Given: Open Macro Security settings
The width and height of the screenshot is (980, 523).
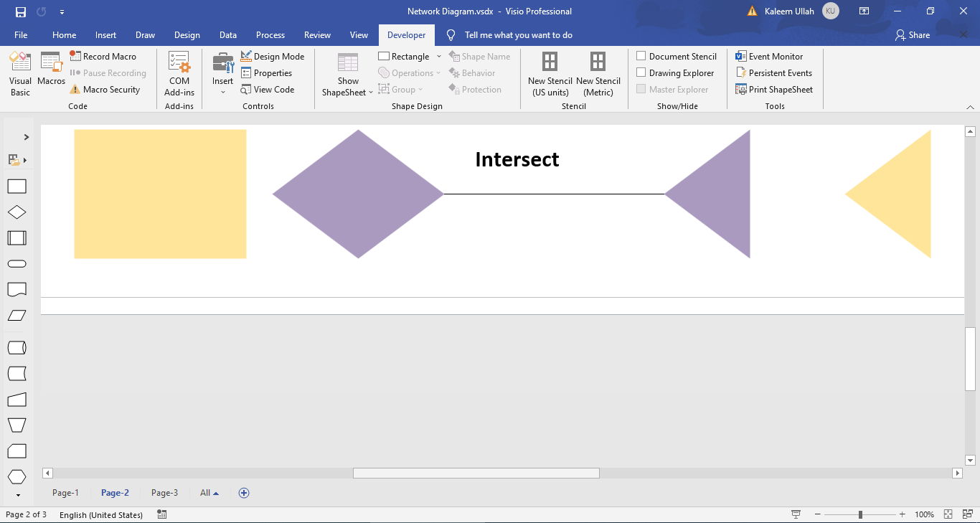Looking at the screenshot, I should point(108,89).
